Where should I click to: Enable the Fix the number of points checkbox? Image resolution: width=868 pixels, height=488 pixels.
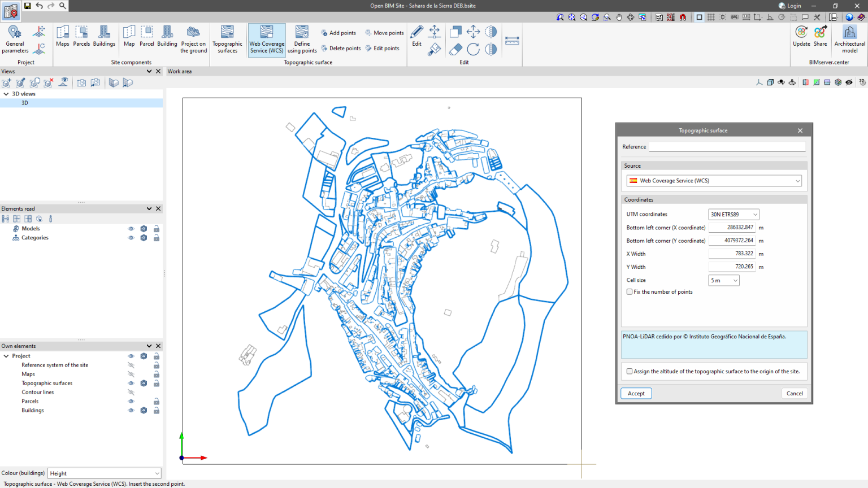click(x=629, y=291)
